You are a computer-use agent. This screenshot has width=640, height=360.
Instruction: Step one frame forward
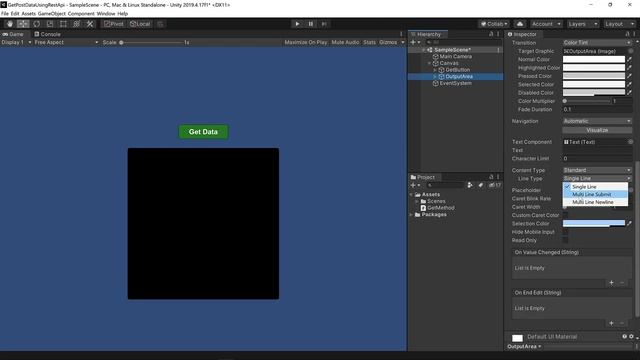(x=324, y=24)
